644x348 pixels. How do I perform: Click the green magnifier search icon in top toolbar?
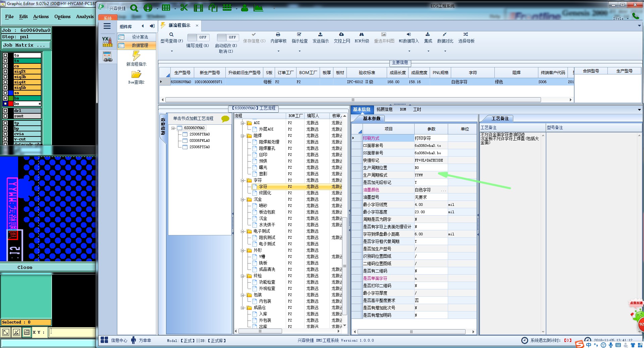click(x=134, y=8)
